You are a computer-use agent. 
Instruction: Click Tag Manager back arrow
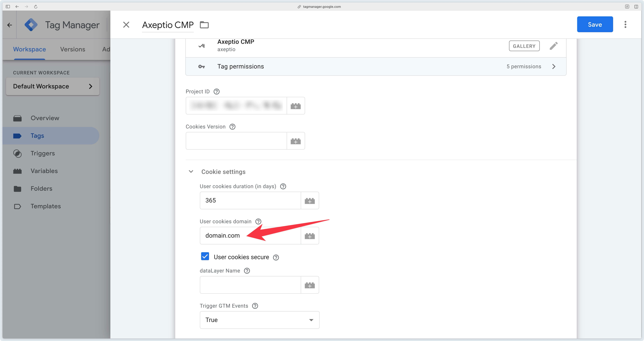(x=10, y=25)
